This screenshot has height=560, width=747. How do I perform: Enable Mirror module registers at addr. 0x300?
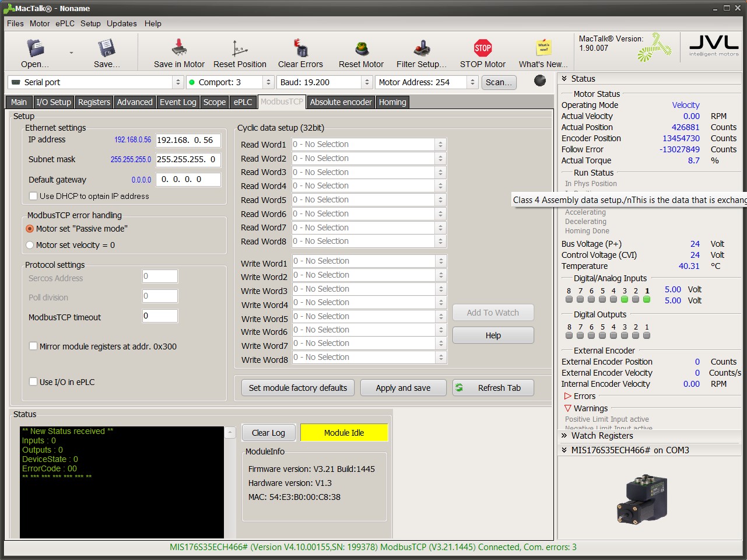(33, 346)
